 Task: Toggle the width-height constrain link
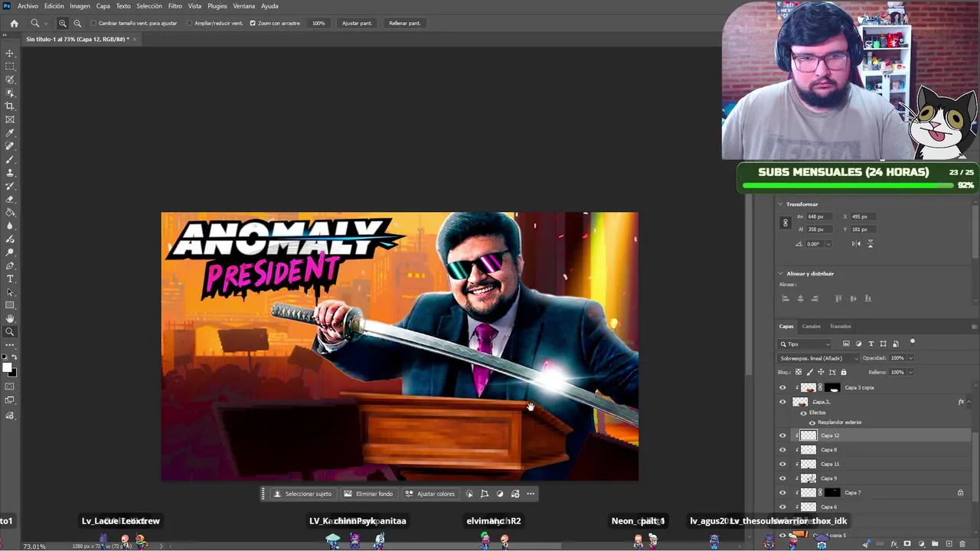(785, 223)
